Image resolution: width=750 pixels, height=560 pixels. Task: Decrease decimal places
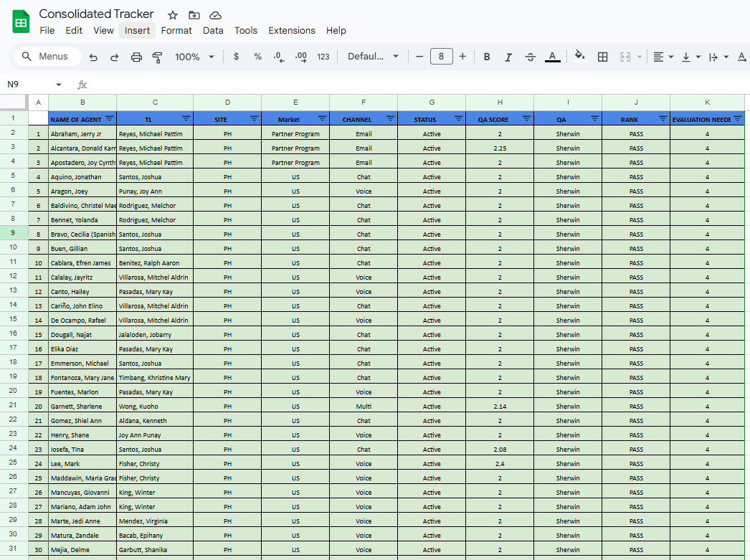(x=279, y=57)
